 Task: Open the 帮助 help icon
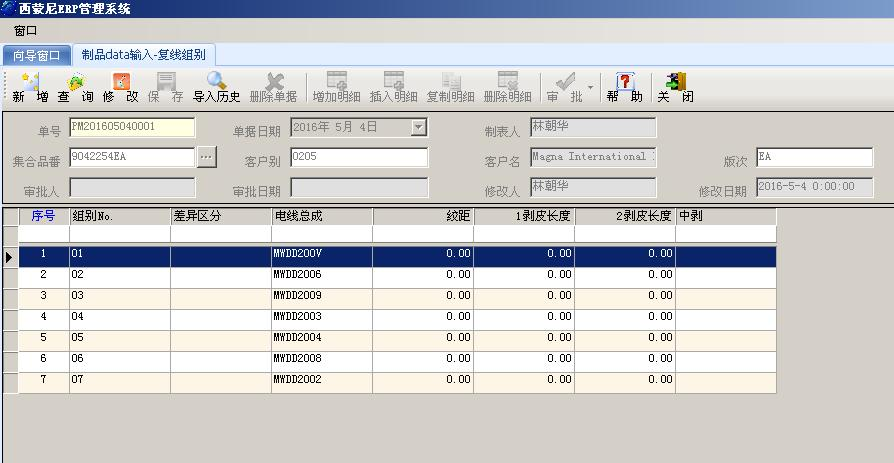point(625,82)
